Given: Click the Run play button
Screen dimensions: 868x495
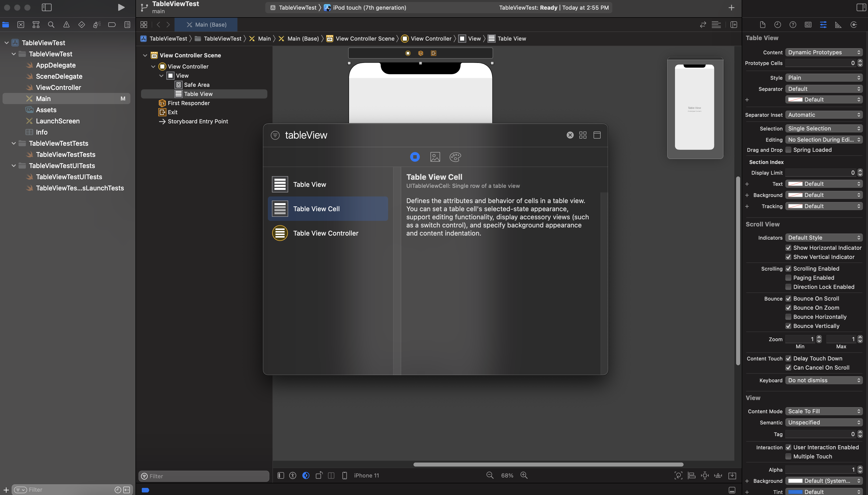Looking at the screenshot, I should pyautogui.click(x=121, y=7).
